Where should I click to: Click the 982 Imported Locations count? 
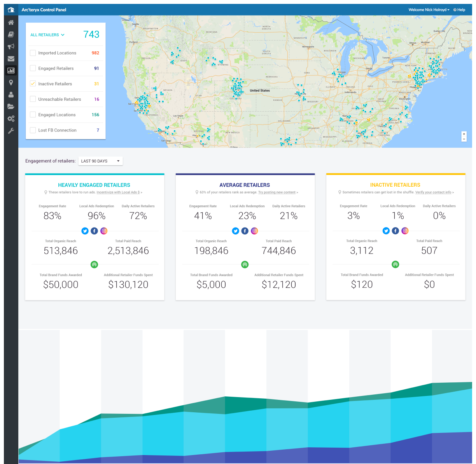tap(95, 53)
